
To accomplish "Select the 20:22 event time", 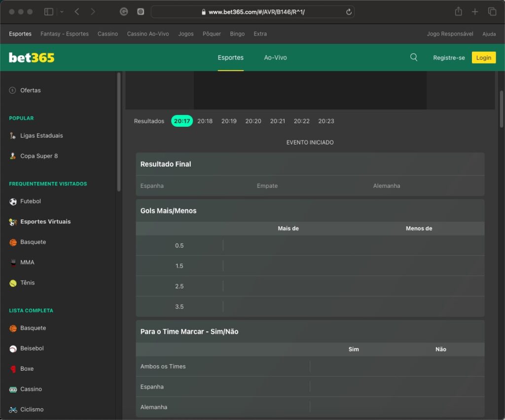I will (301, 121).
